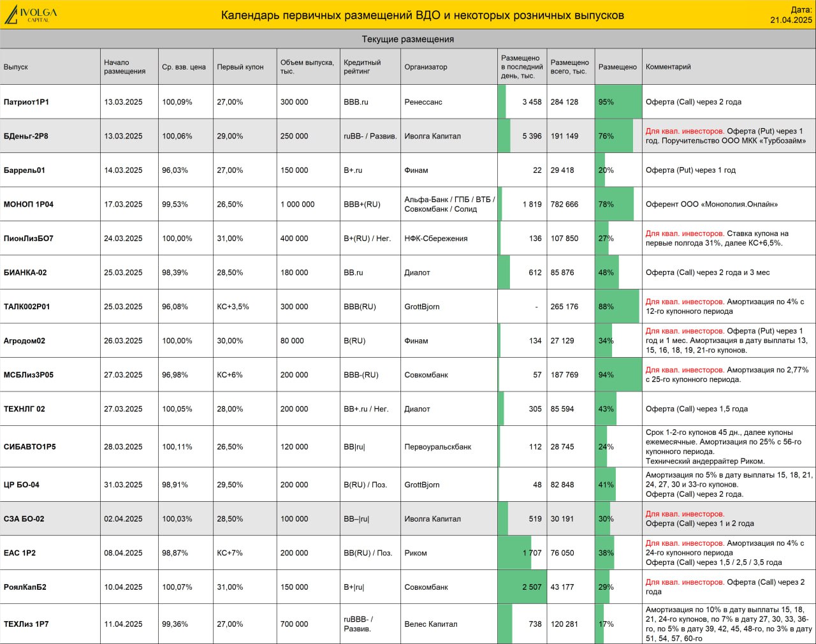
Task: Select the 'Текущие размещения' section heading
Action: 408,39
